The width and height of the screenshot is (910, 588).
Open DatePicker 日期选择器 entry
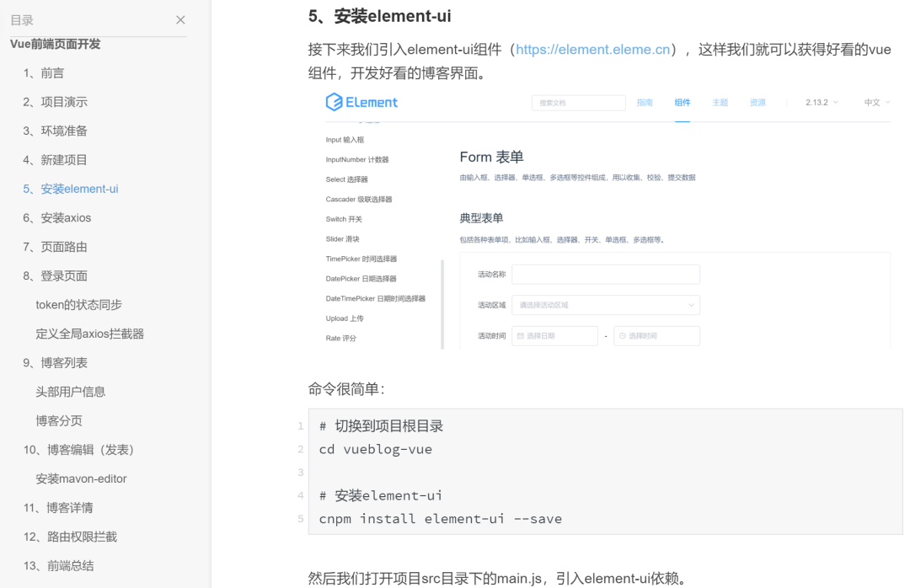(x=361, y=279)
